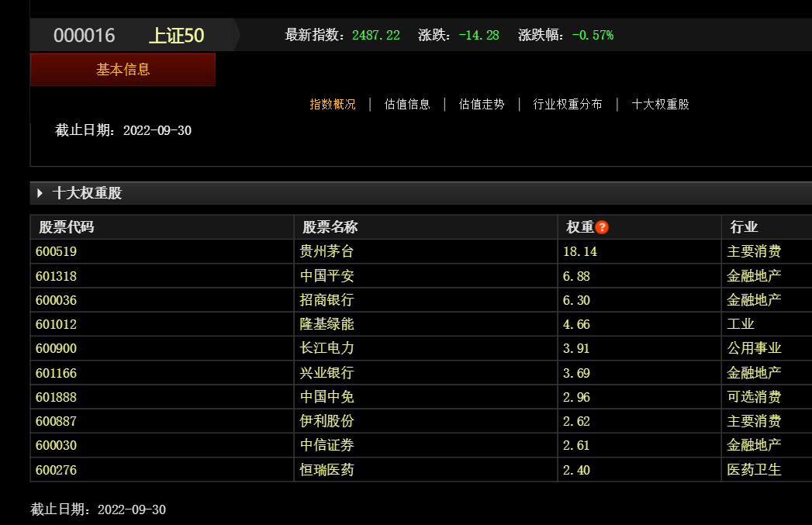Select the 指数概况 link

pos(333,104)
